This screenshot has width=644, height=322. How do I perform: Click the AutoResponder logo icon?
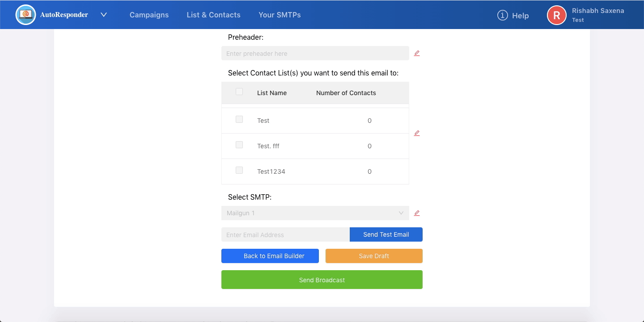(25, 15)
